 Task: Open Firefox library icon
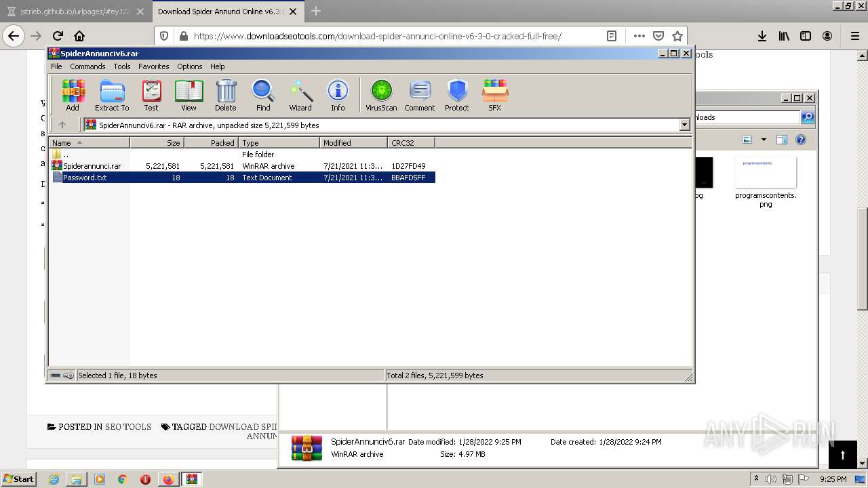[784, 36]
